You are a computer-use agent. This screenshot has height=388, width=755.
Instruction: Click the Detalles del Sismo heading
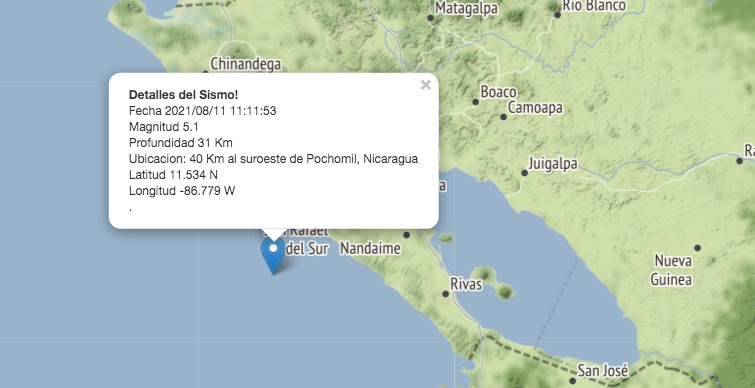[x=184, y=95]
